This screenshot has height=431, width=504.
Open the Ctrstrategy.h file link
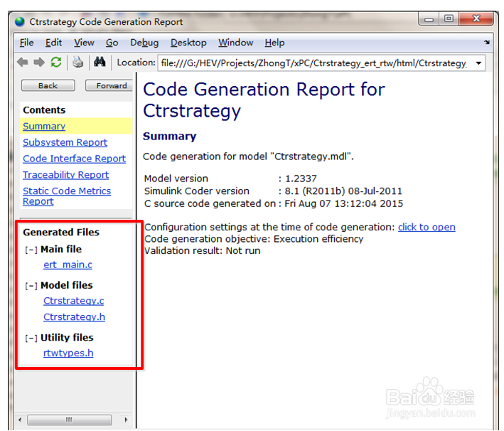tap(74, 316)
